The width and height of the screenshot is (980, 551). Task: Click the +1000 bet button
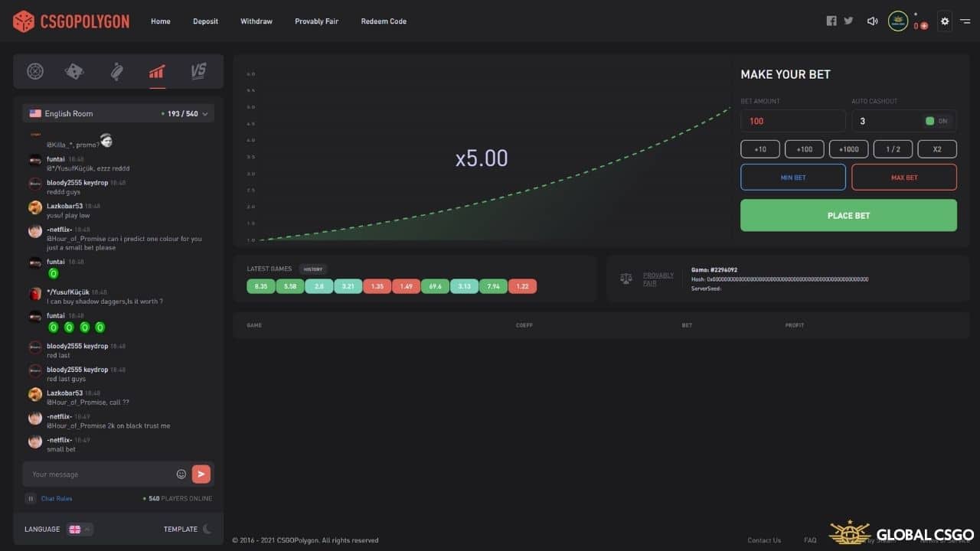click(849, 149)
